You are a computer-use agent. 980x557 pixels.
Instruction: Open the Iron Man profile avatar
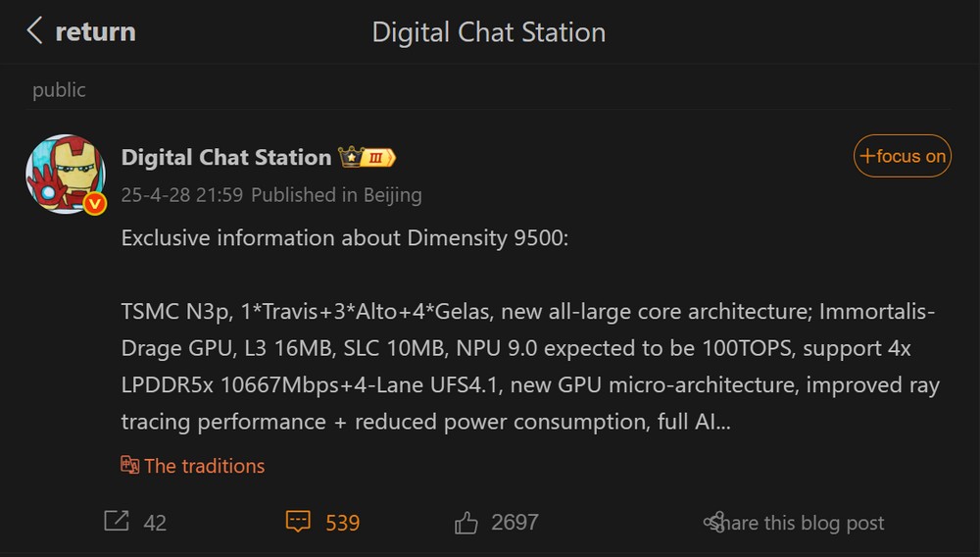point(65,173)
